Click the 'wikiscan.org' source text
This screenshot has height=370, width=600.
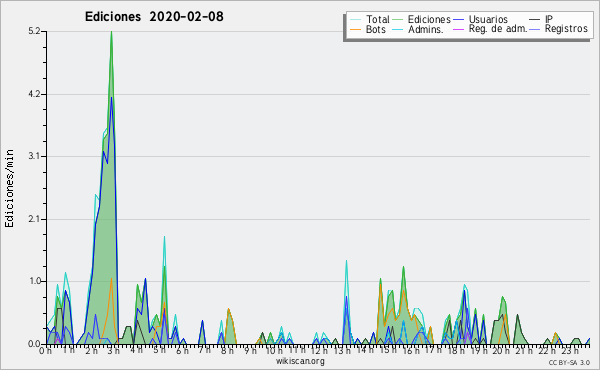click(x=300, y=361)
